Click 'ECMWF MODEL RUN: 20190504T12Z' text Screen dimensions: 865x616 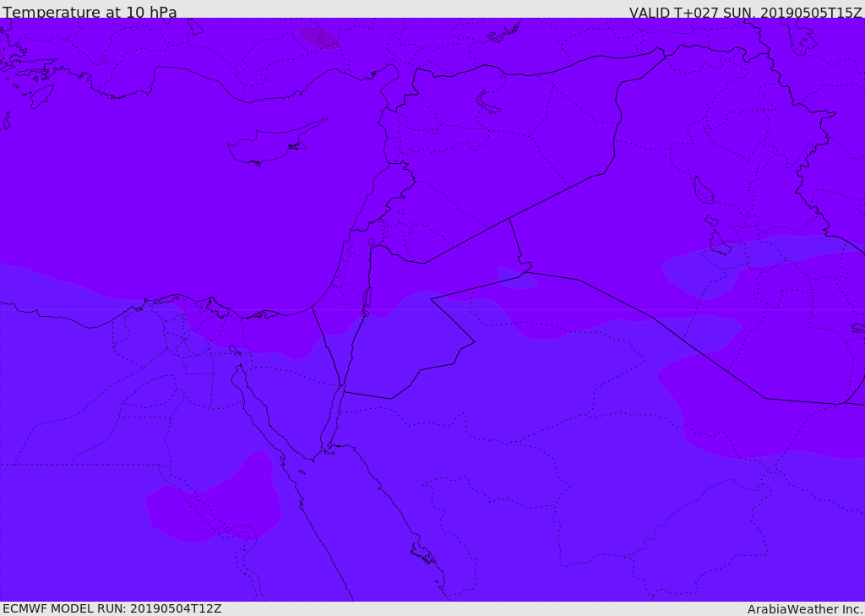(112, 608)
